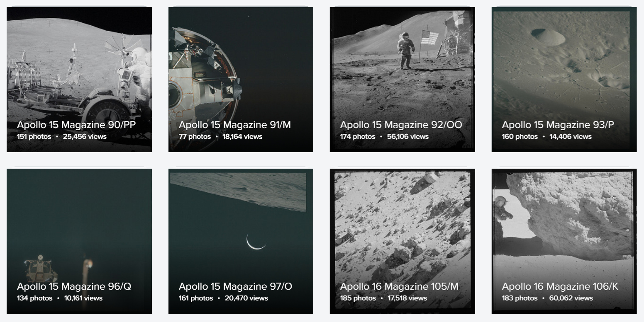Click the Apollo 15 Magazine 92/OO title

click(x=401, y=125)
